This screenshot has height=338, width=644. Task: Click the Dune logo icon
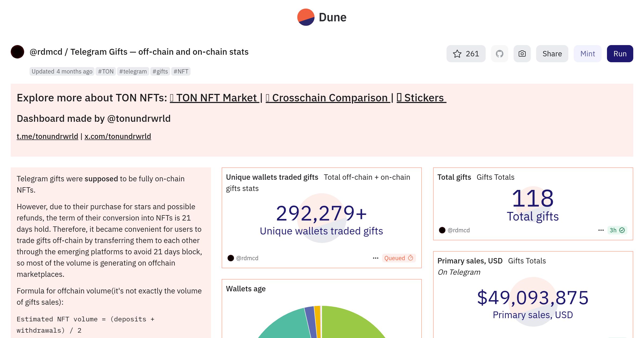(x=306, y=17)
